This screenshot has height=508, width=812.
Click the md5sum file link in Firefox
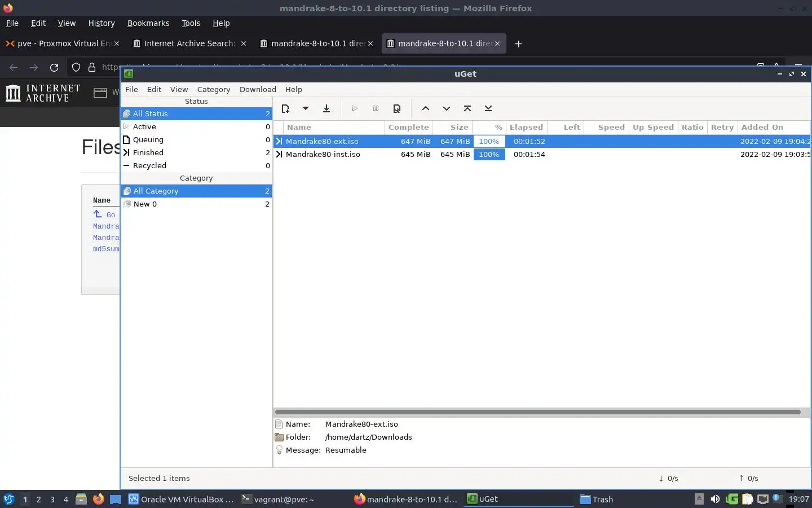pyautogui.click(x=106, y=248)
